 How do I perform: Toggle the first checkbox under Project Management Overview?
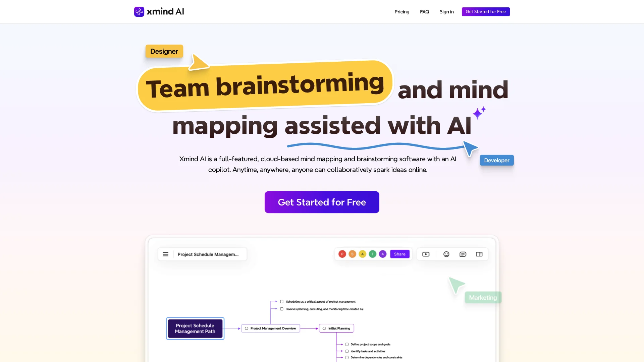coord(281,301)
